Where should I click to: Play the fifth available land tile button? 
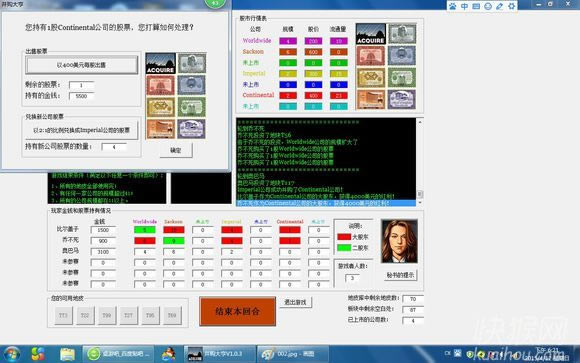150,316
